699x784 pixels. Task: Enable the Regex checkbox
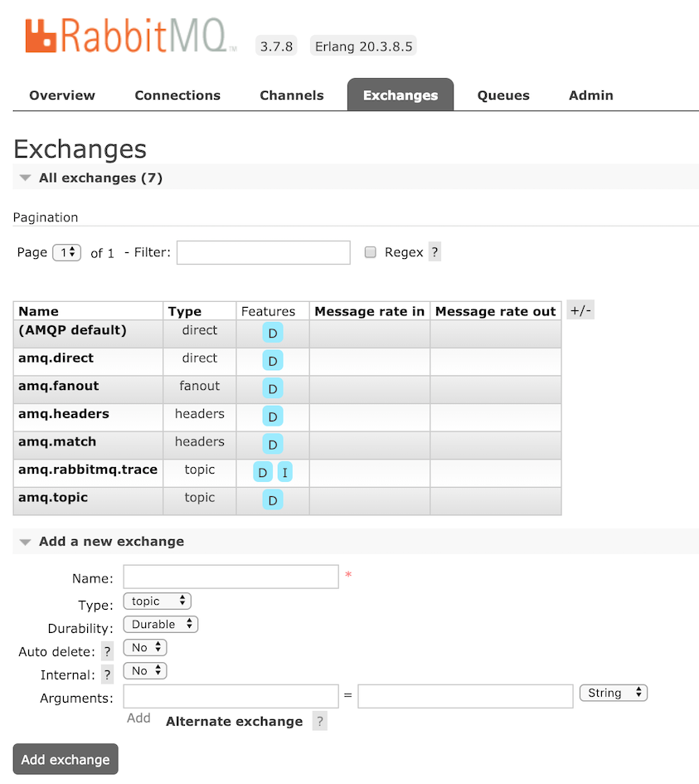coord(371,252)
